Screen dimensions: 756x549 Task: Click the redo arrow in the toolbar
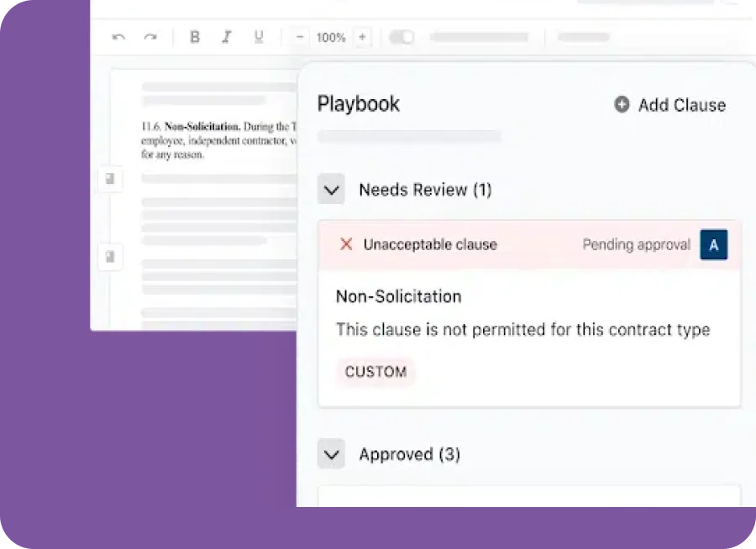150,37
